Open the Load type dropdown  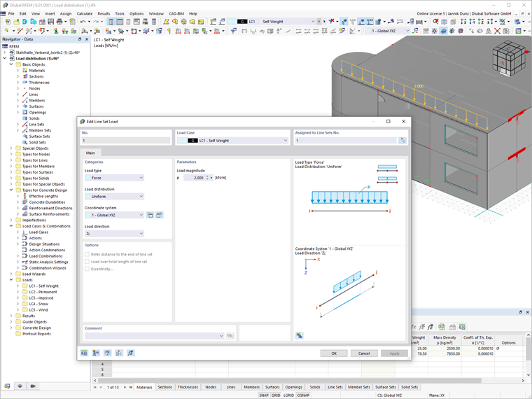pyautogui.click(x=114, y=178)
